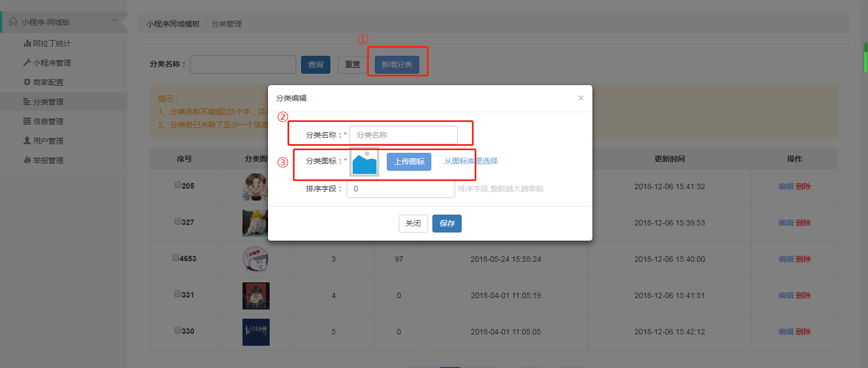868x368 pixels.
Task: Close the 分类编辑 dialog with X
Action: coord(580,98)
